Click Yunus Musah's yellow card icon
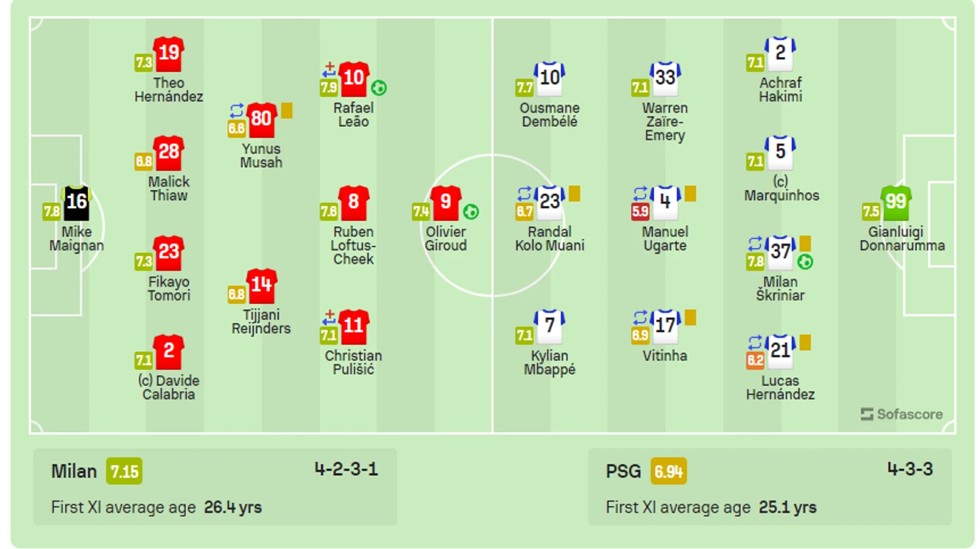The width and height of the screenshot is (980, 549). 287,110
